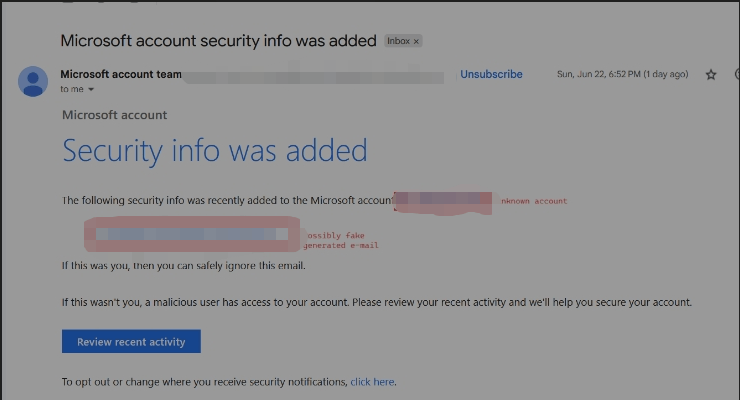The image size is (740, 400).
Task: Click the Unsubscribe link
Action: (x=491, y=74)
